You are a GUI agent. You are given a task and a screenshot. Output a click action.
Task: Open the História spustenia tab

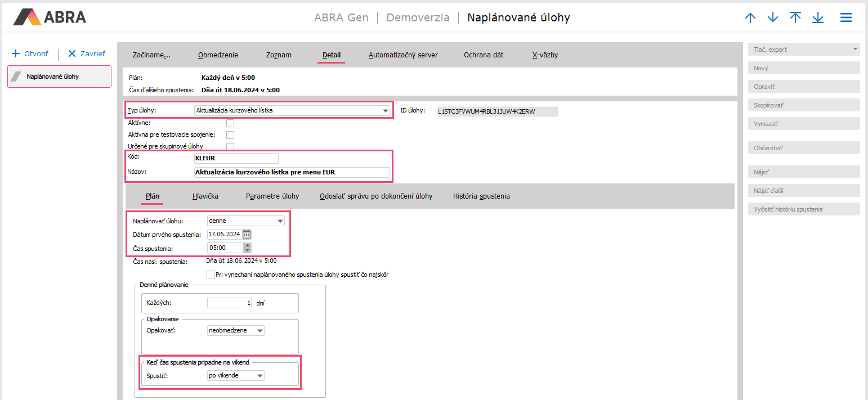(x=481, y=196)
